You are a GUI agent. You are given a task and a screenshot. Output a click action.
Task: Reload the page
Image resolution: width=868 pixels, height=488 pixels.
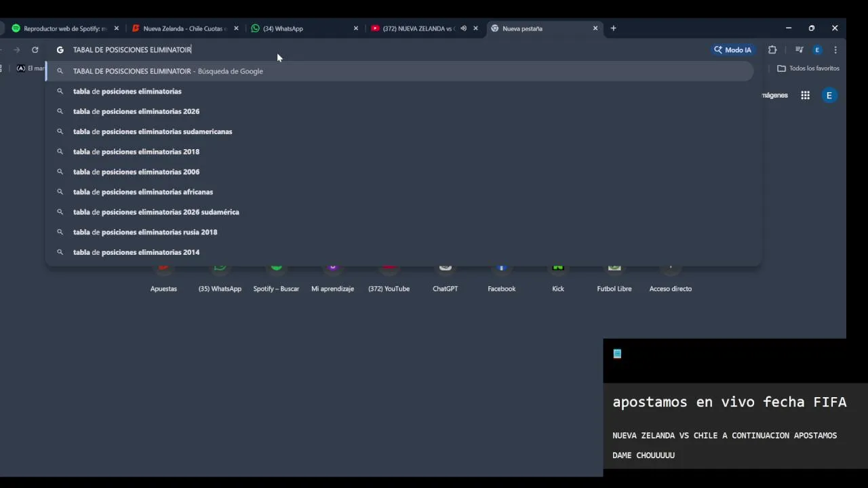pos(35,49)
